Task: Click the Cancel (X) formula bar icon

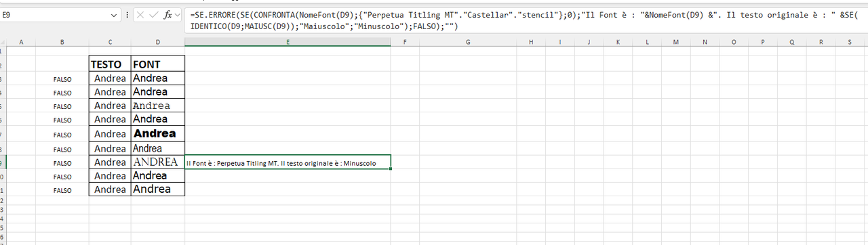Action: coord(140,14)
